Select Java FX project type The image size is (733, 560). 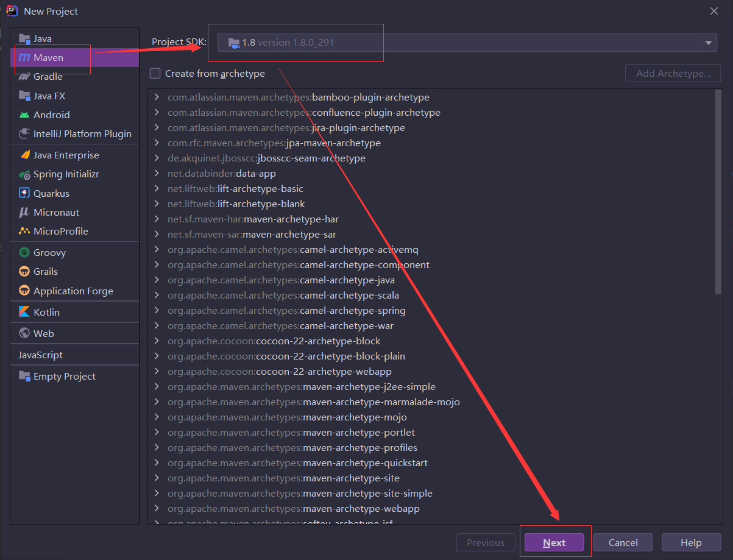49,96
